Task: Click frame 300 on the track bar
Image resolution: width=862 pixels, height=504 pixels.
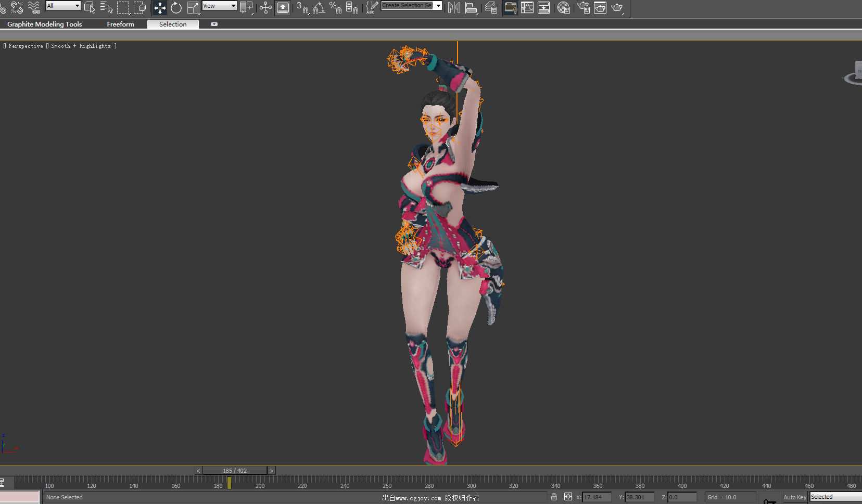Action: pyautogui.click(x=471, y=486)
